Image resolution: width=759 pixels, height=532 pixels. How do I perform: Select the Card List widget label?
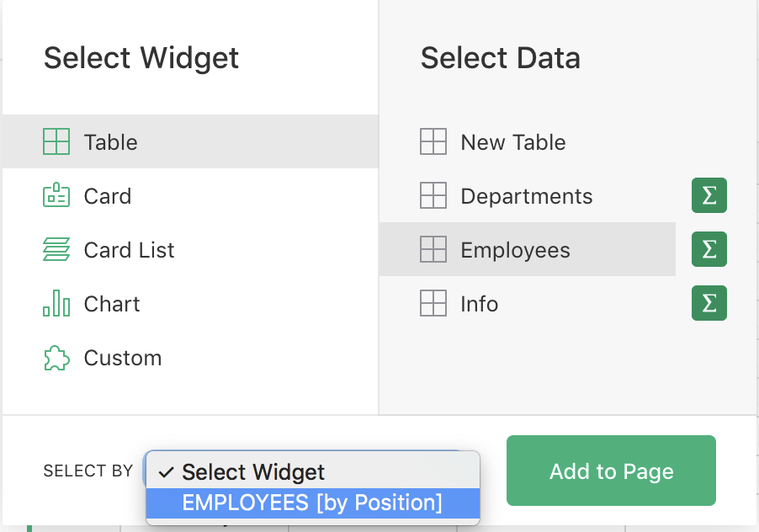pyautogui.click(x=130, y=250)
